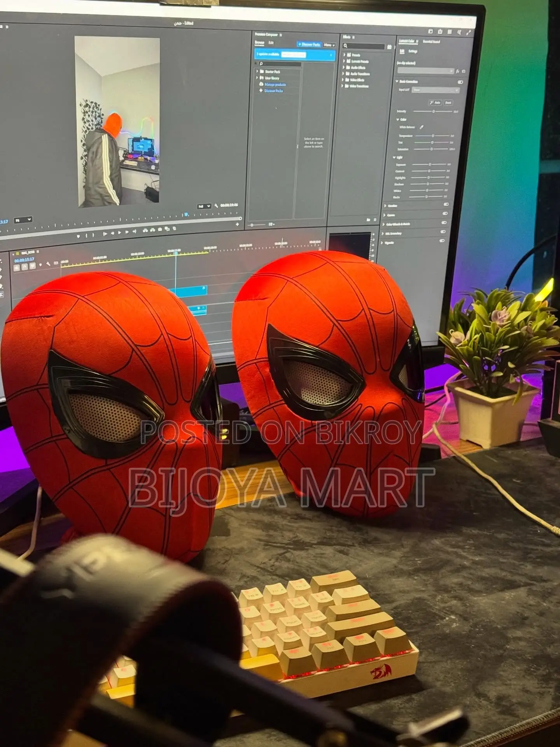Screen dimensions: 560x747
Task: Click the Discover Packs link in the list
Action: [x=274, y=91]
